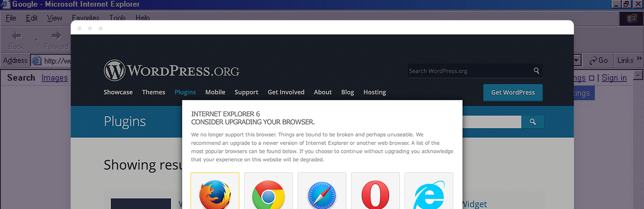This screenshot has height=209, width=644.
Task: Open the Favorites menu in IE
Action: (86, 18)
